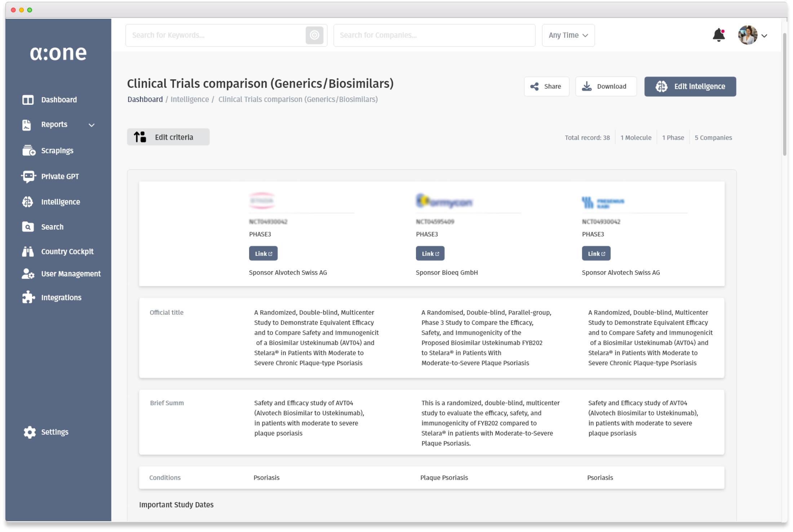Open the Any Time dropdown

click(568, 35)
